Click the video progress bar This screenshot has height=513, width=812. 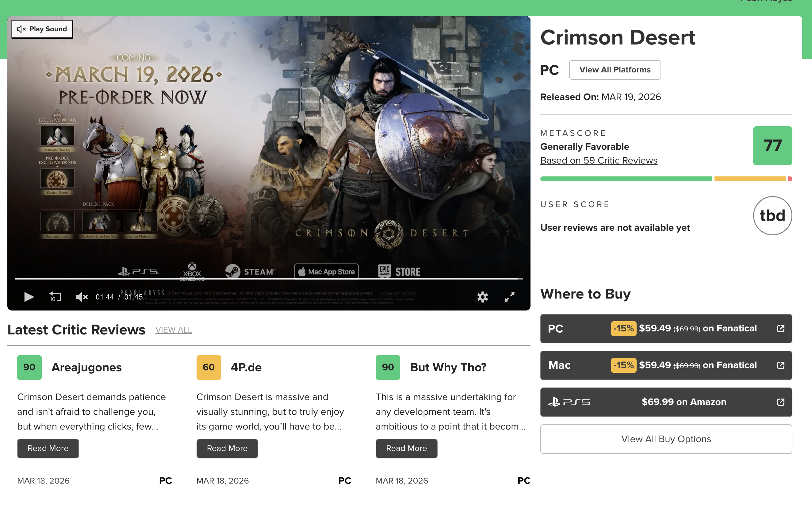tap(268, 279)
